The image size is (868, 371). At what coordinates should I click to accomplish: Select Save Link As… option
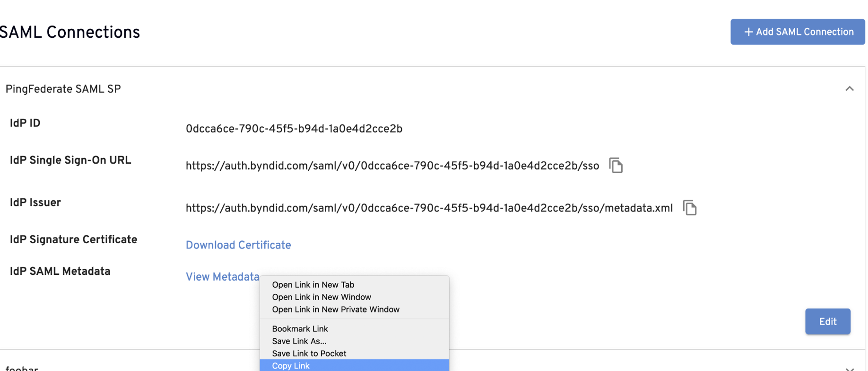pos(299,341)
